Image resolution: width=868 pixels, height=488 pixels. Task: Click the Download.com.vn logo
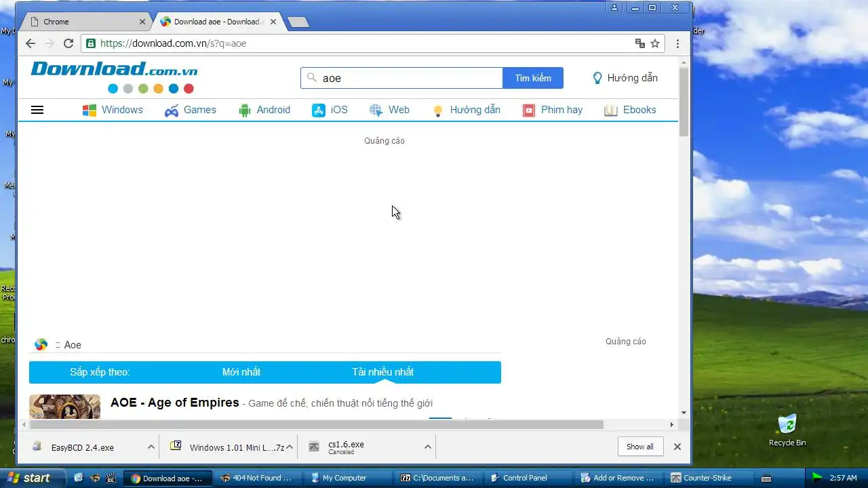point(114,78)
